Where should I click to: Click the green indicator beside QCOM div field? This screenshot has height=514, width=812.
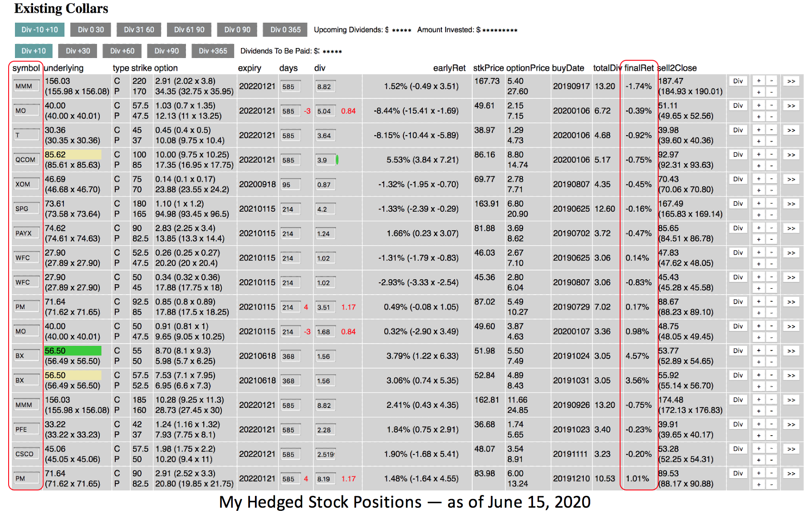point(337,160)
